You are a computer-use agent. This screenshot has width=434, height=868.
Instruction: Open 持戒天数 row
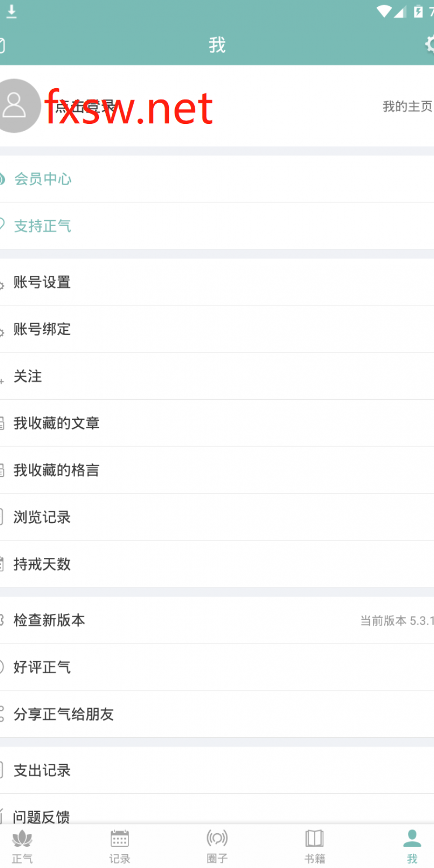217,564
